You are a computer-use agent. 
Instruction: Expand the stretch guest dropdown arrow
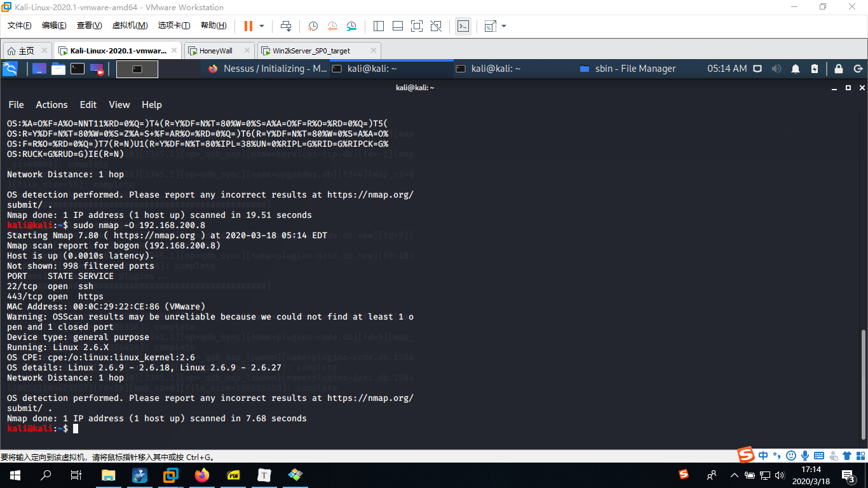[504, 26]
